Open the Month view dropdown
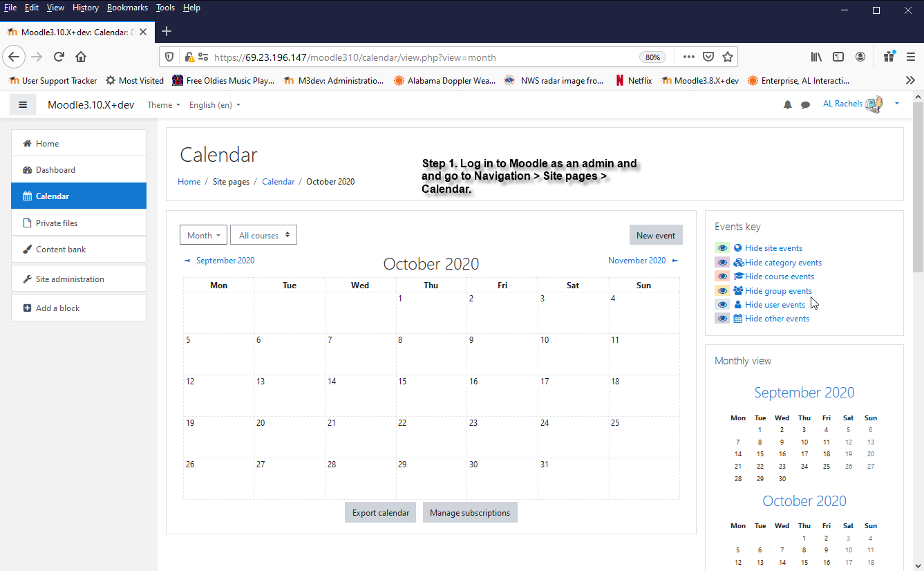 (x=204, y=235)
